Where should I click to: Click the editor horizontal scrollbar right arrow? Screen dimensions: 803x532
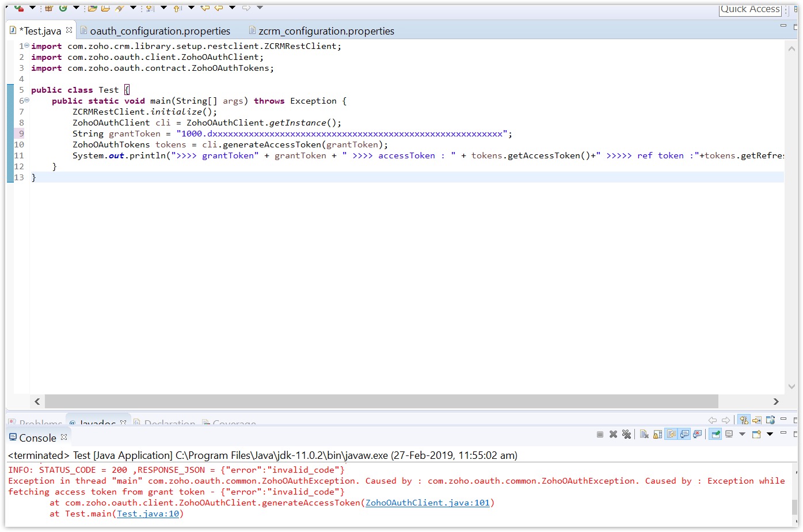[x=776, y=401]
